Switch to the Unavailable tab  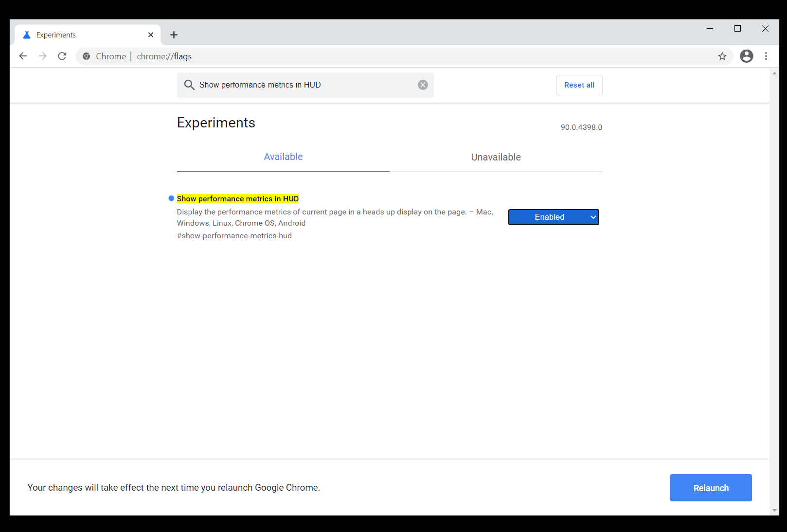496,157
